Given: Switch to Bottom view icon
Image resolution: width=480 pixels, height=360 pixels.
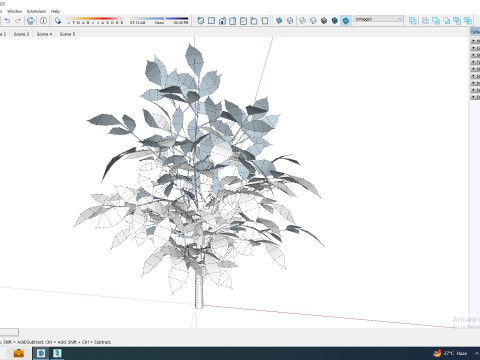Looking at the screenshot, I should (265, 21).
